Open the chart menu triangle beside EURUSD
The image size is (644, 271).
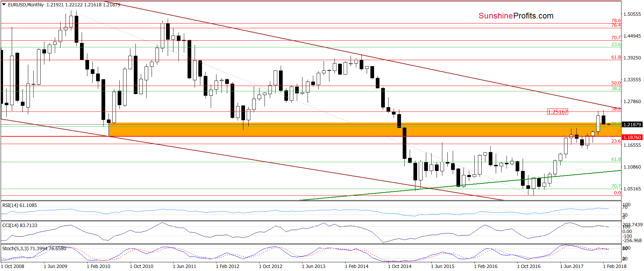4,5
